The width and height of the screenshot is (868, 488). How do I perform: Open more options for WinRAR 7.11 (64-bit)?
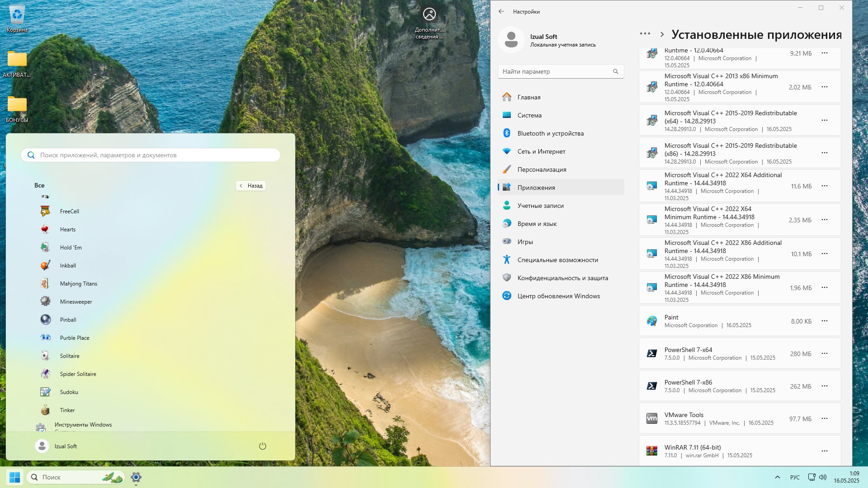825,451
